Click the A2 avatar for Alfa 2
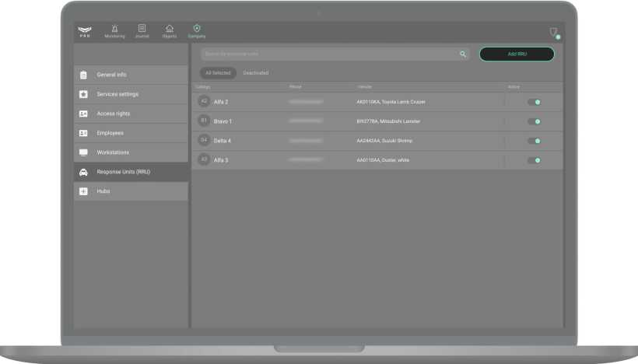 pos(204,102)
